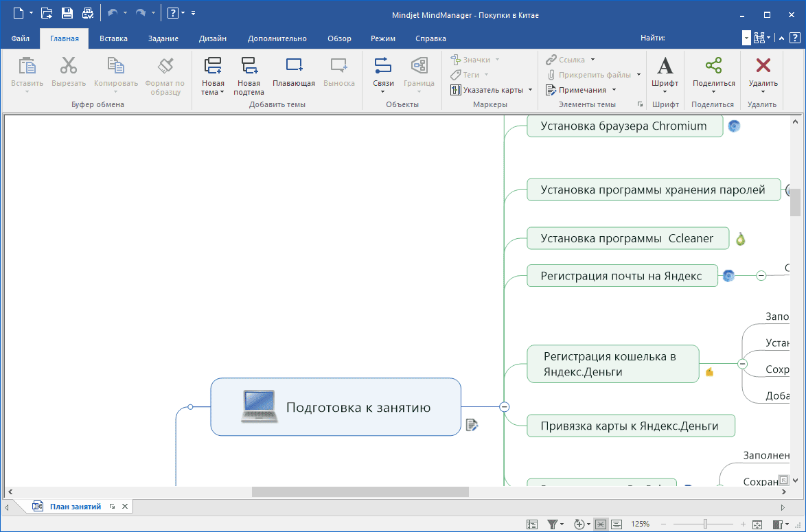This screenshot has height=532, width=806.
Task: Select the Привязка карты к Яндекс.Деньги topic
Action: tap(630, 426)
